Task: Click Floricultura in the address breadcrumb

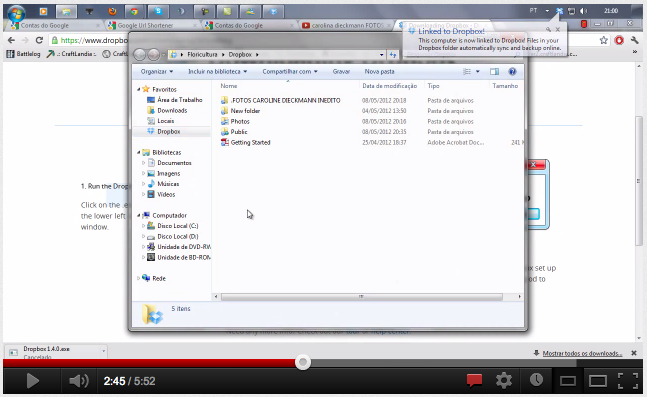Action: [x=202, y=54]
